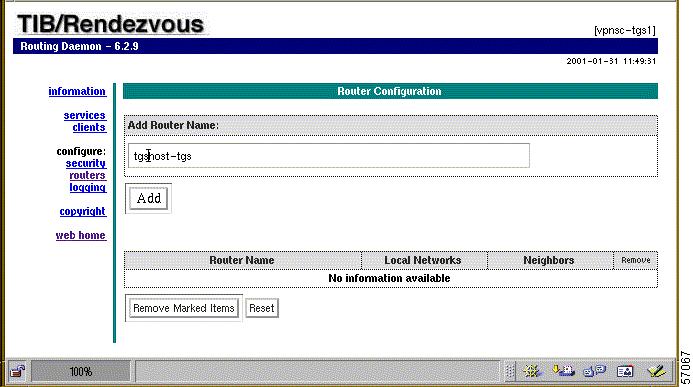
Task: Open the clients link
Action: coord(89,127)
